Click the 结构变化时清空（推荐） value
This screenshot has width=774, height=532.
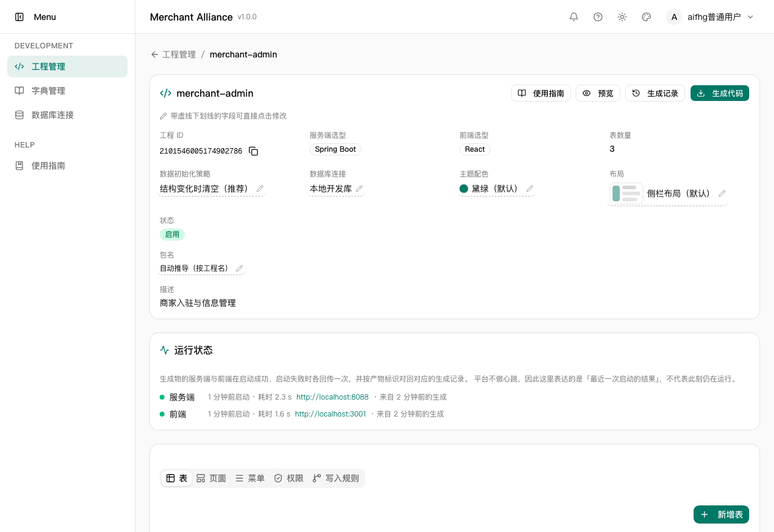tap(204, 189)
